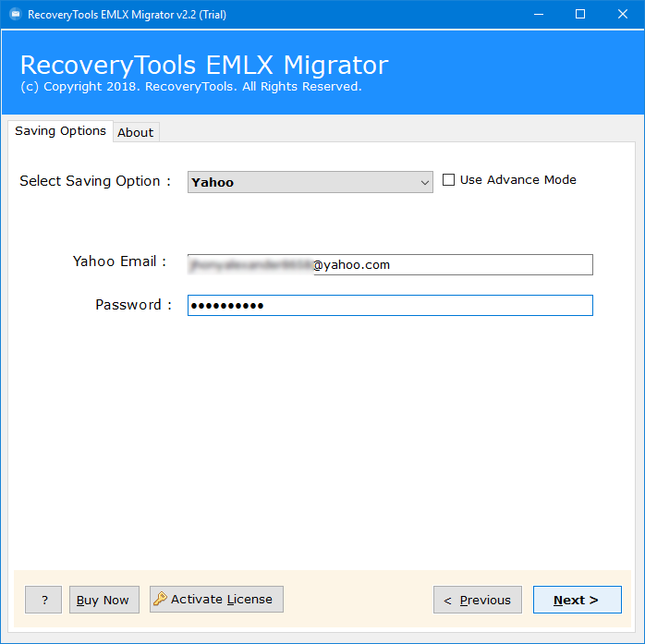
Task: Enable the Use Advance Mode checkbox
Action: pos(448,180)
